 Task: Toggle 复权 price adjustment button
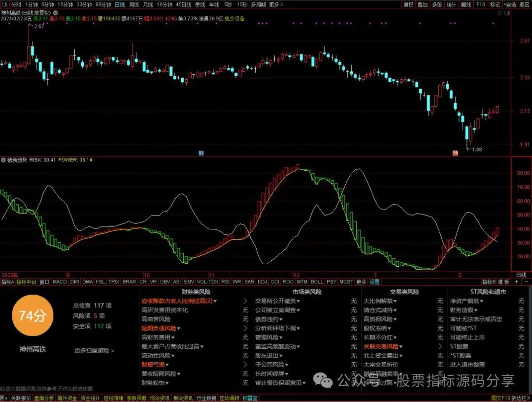click(408, 4)
